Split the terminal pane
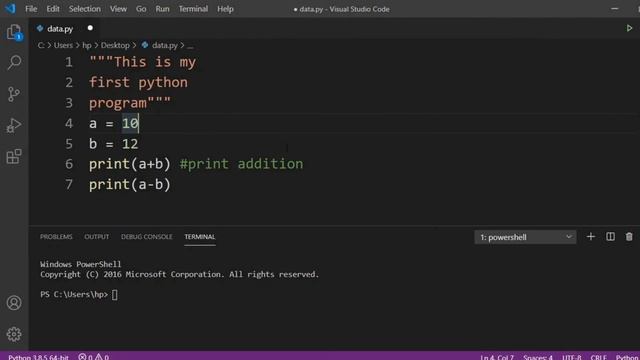This screenshot has width=640, height=360. coord(610,237)
